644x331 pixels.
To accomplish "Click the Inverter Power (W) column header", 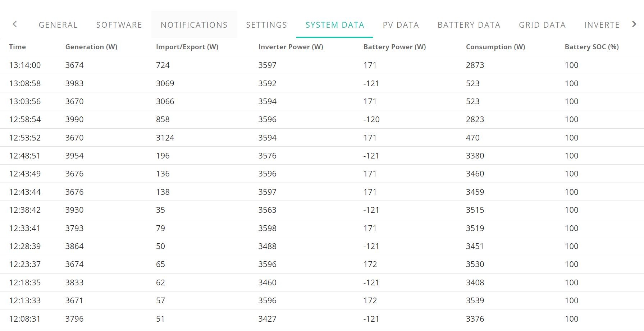I will [x=291, y=47].
